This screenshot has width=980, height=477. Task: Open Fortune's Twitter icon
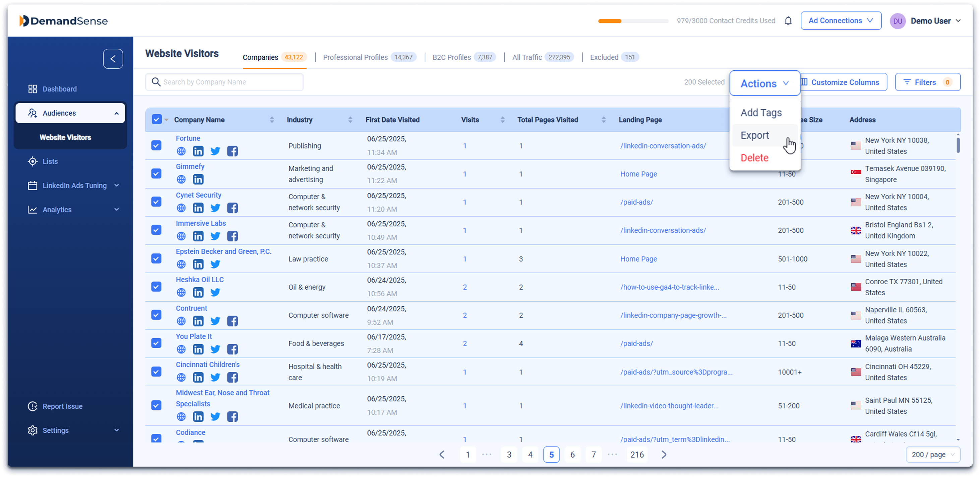(215, 151)
